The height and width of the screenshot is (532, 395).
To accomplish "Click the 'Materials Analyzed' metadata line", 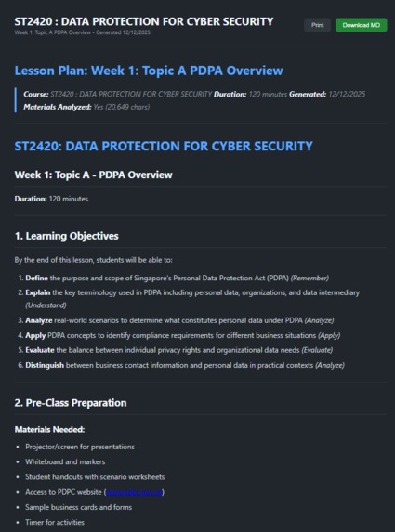I will pos(86,107).
